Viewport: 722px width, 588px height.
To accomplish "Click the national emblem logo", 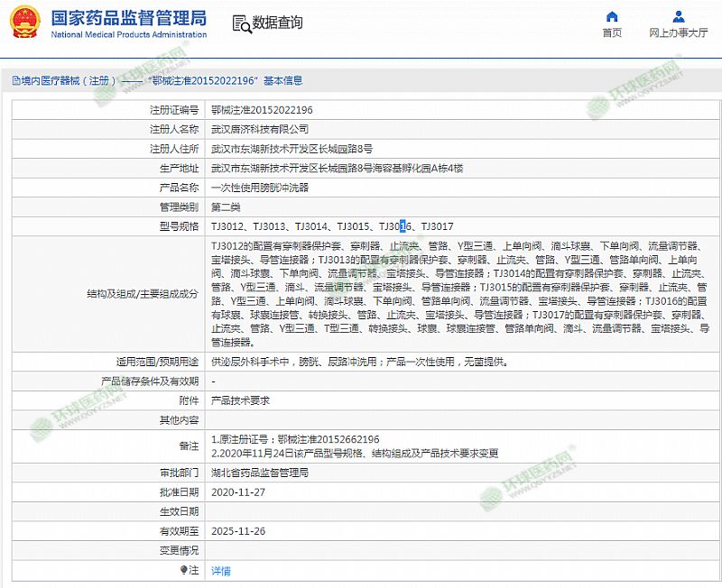I will coord(23,23).
